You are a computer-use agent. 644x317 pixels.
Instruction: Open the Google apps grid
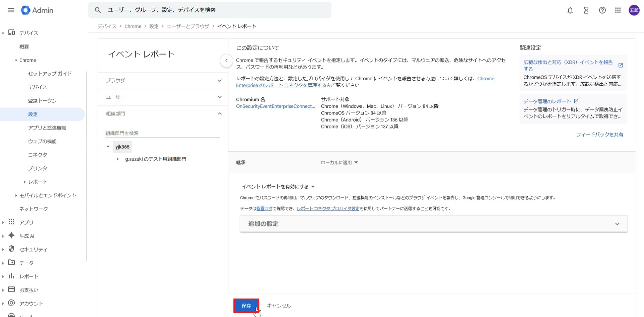pos(618,10)
